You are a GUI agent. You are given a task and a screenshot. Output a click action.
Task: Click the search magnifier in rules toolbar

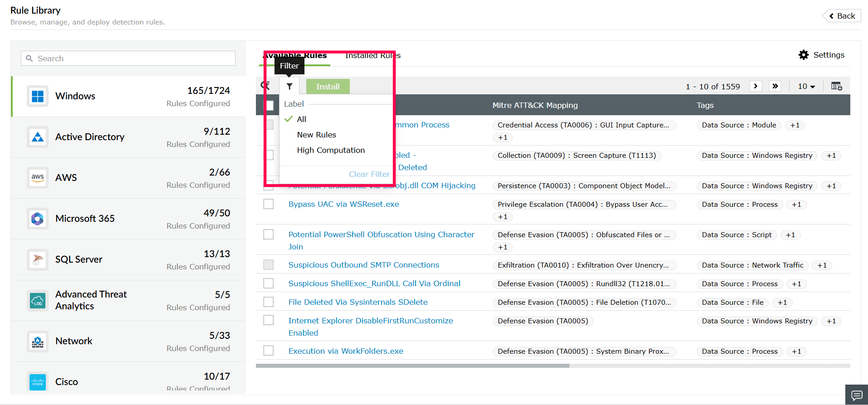(265, 86)
